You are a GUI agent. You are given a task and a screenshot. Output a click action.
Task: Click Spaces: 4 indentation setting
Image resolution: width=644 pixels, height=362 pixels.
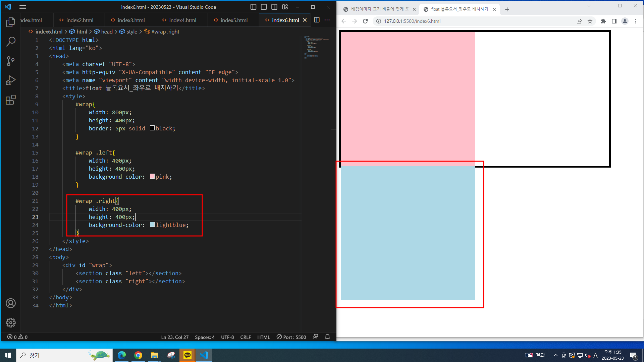[x=205, y=337]
